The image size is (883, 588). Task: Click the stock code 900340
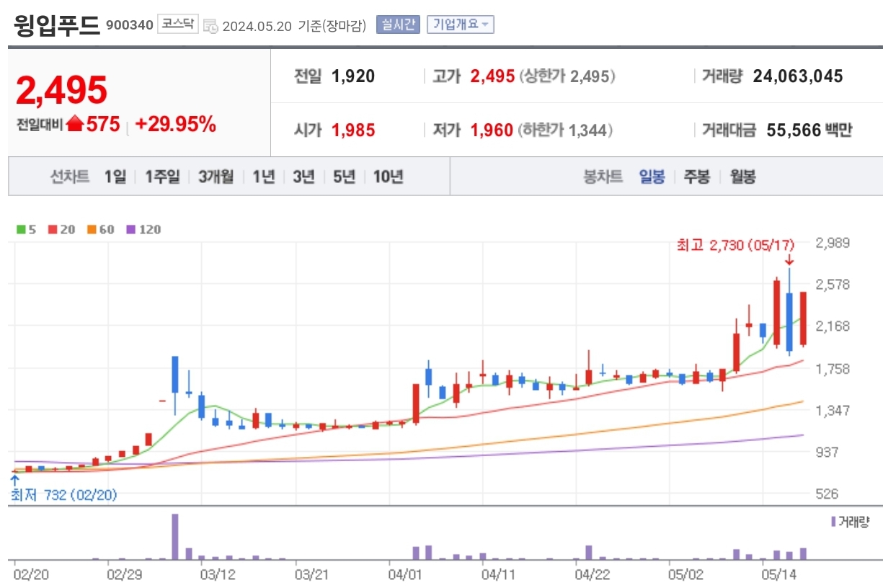tap(130, 25)
